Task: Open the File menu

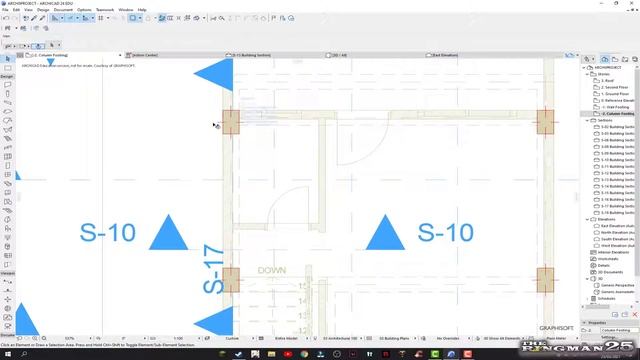Action: (5, 10)
